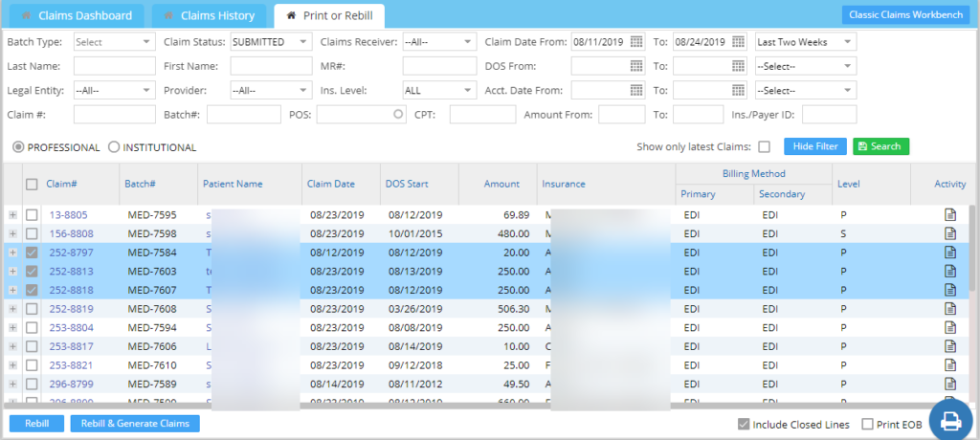
Task: Sort by the Amount column header
Action: tap(501, 184)
